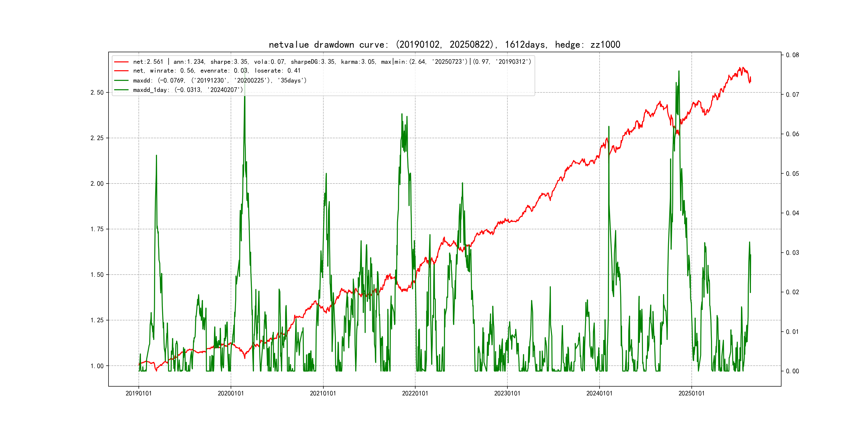Click the 1.00 left axis tick label
The image size is (868, 434).
[97, 366]
